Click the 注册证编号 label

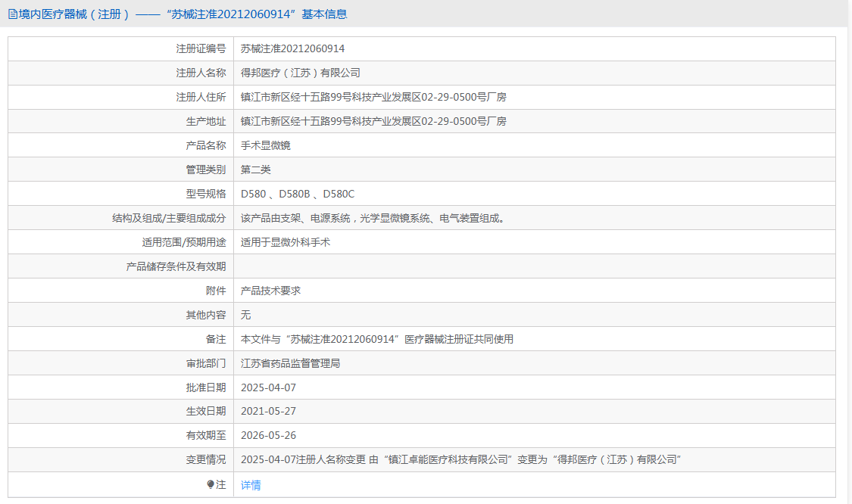pyautogui.click(x=201, y=49)
